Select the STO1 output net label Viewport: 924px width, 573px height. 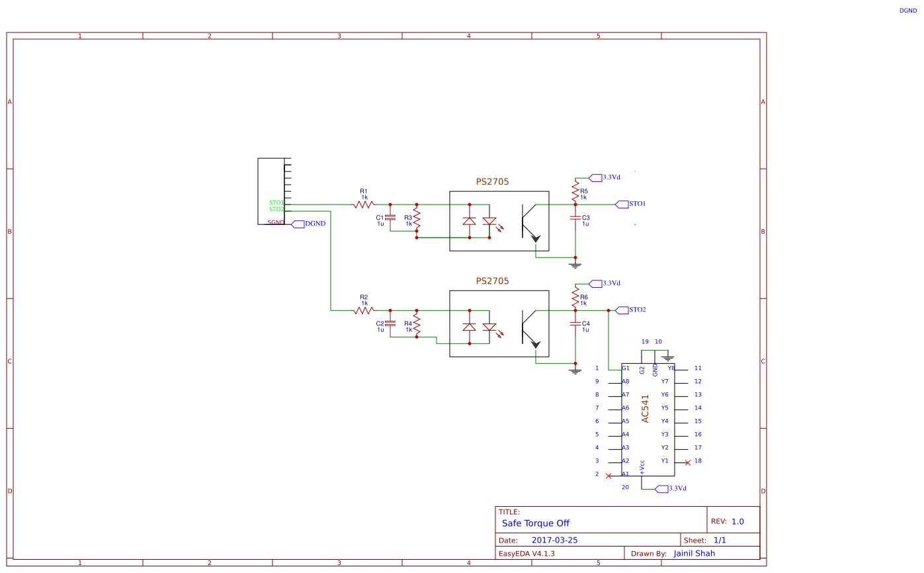click(623, 204)
